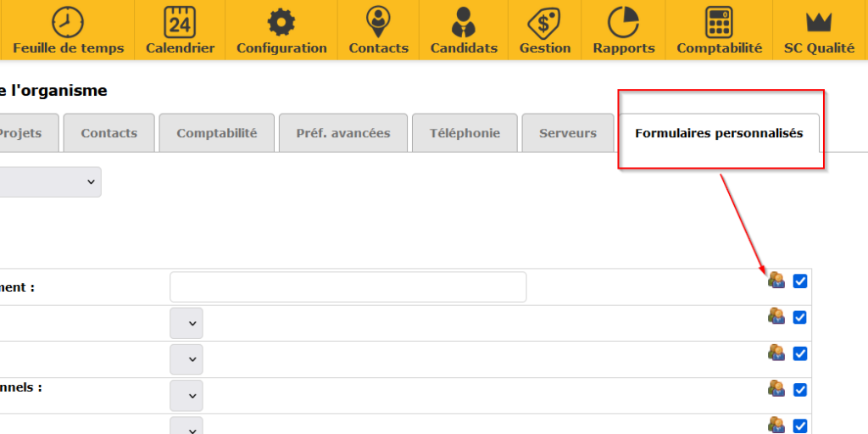Uncheck the checkbox in the third form row

(800, 353)
